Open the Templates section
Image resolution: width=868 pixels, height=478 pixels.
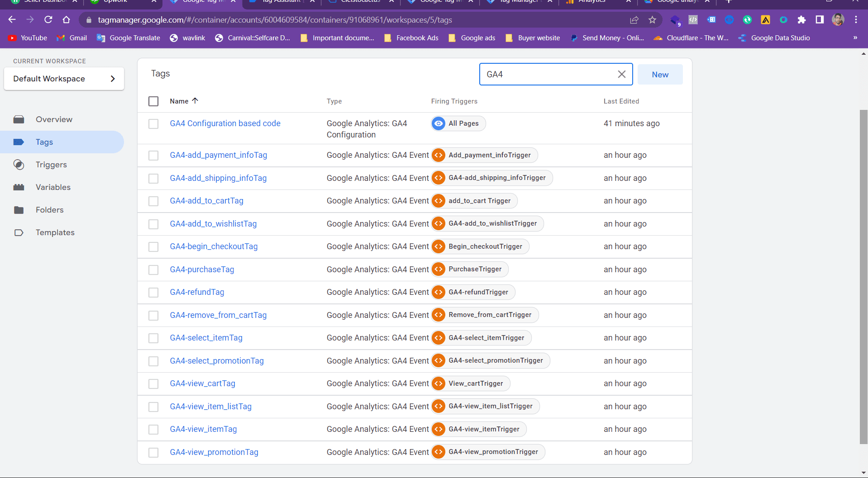(x=55, y=232)
